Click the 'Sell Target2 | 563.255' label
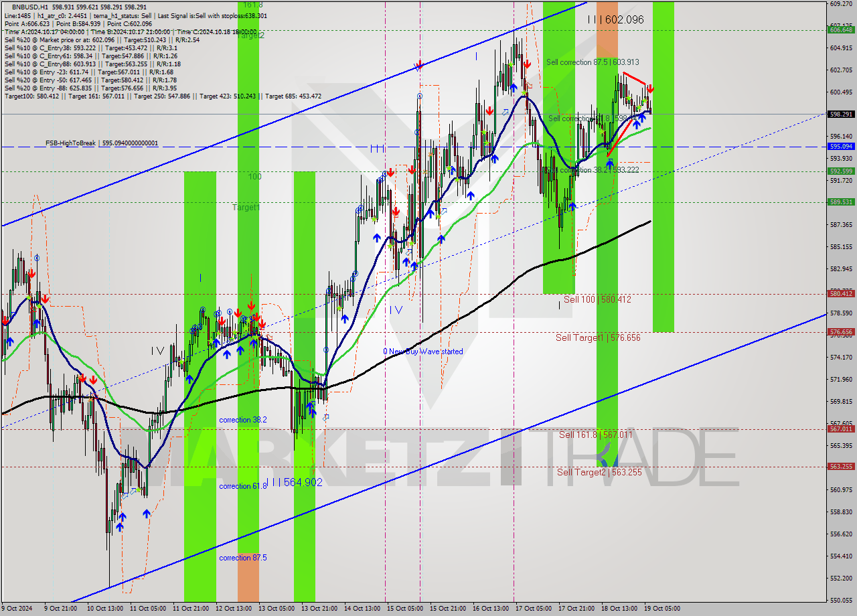 (x=599, y=472)
